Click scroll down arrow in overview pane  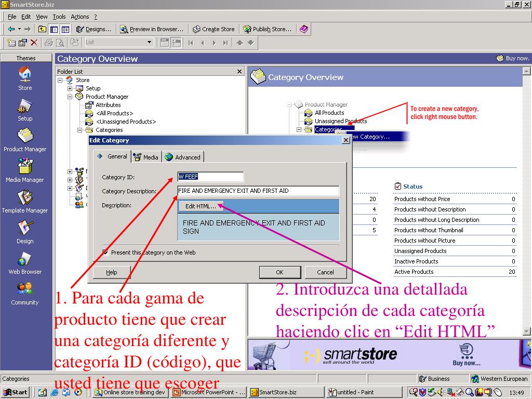click(x=526, y=331)
